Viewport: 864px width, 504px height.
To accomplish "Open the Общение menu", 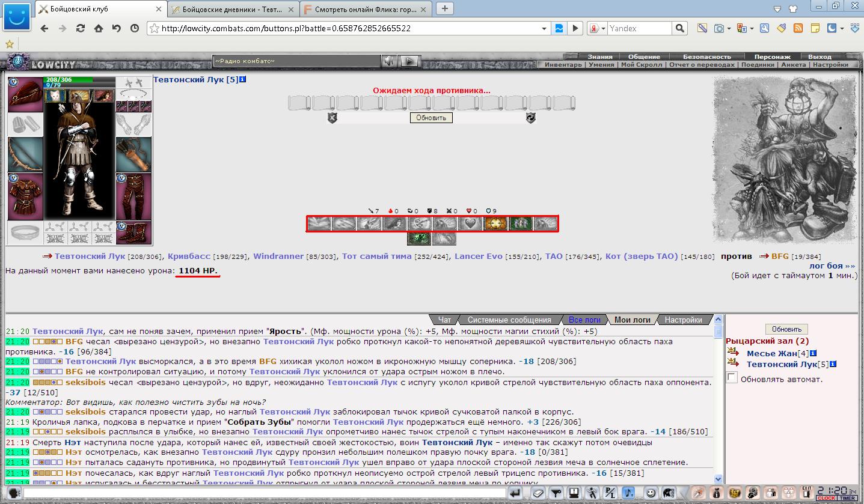I will coord(644,56).
